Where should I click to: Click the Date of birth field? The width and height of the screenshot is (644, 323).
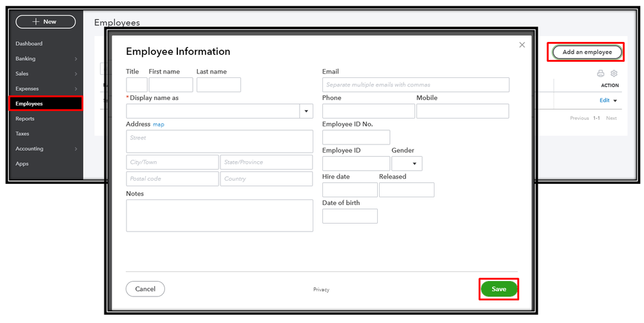coord(350,216)
